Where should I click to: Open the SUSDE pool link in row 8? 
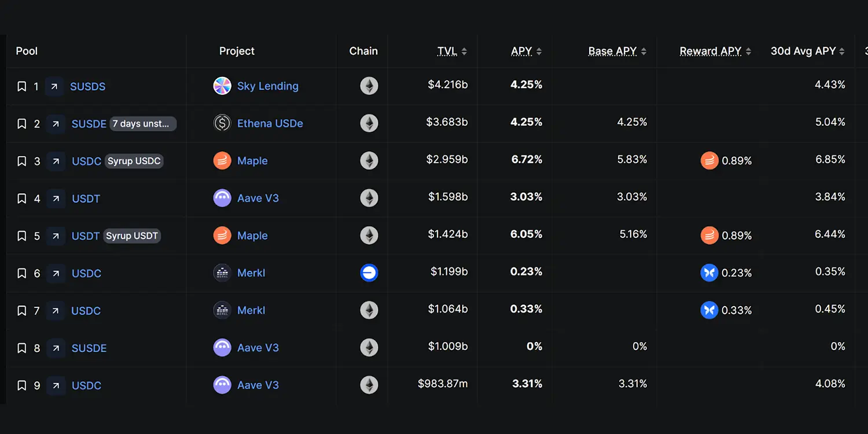pos(89,348)
